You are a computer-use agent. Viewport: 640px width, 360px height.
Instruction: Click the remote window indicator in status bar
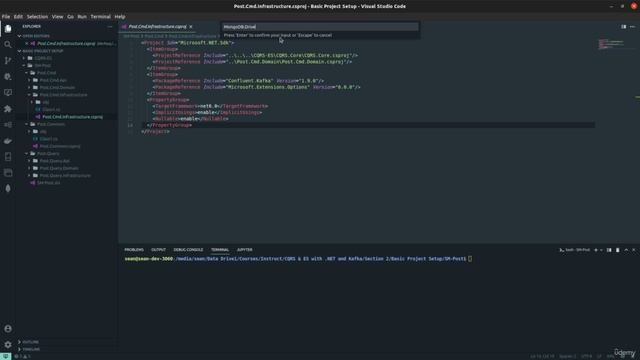coord(5,356)
